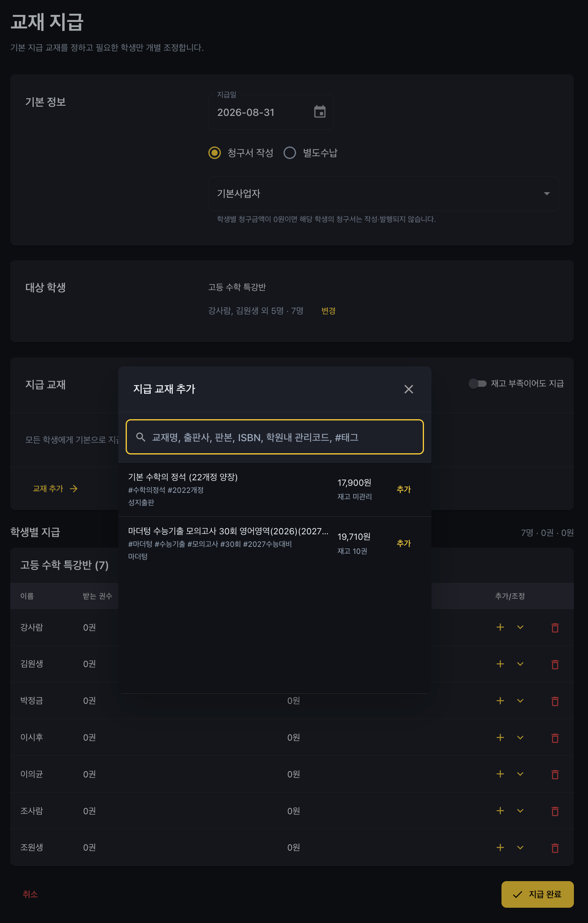Click the plus icon for 강사람
This screenshot has height=923, width=588.
(500, 627)
